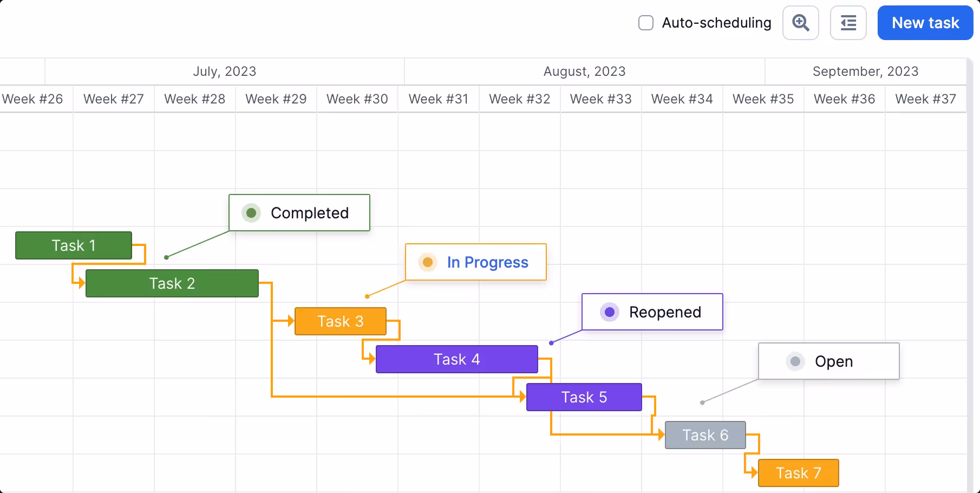The image size is (980, 493).
Task: Select the September, 2023 header
Action: click(865, 71)
